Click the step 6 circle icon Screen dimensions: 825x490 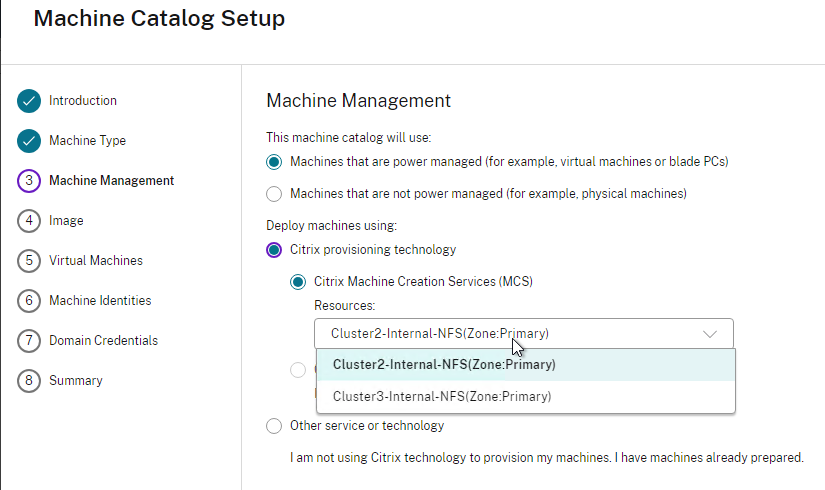(x=29, y=301)
